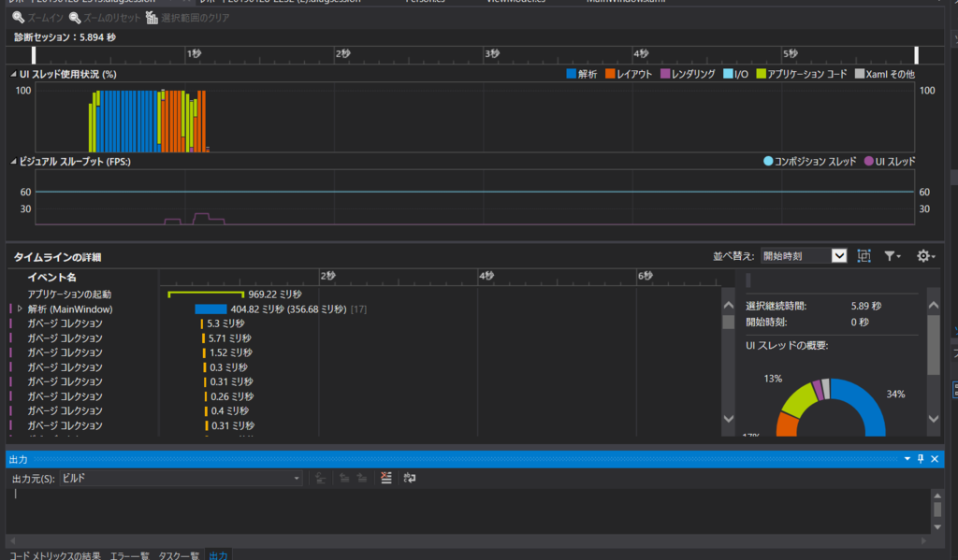
Task: Click the 解析 blue legend swatch
Action: tap(572, 74)
